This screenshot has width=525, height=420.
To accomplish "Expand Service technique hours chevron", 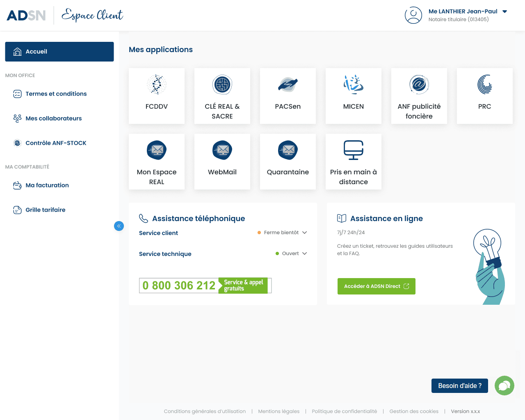I will 305,253.
